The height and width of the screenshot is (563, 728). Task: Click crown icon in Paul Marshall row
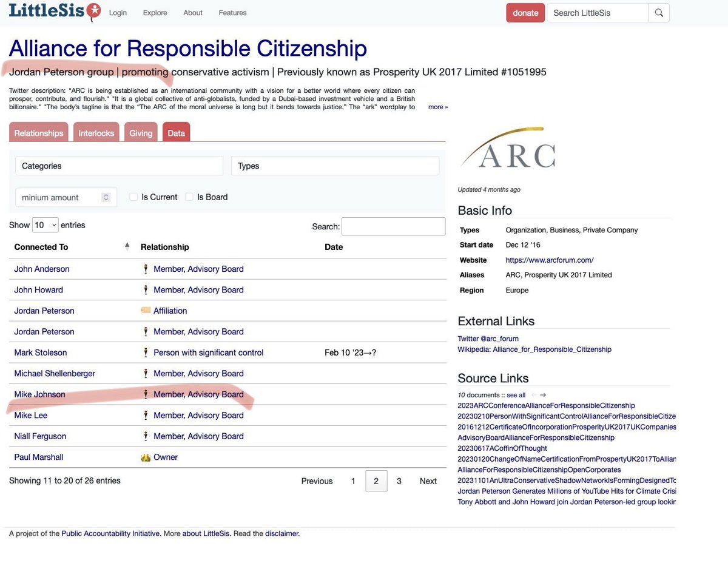tap(146, 457)
